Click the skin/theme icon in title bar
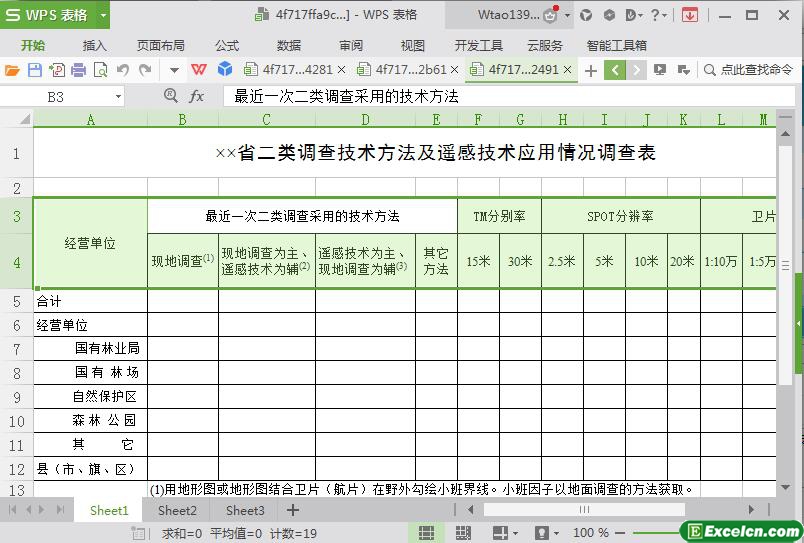 (586, 15)
